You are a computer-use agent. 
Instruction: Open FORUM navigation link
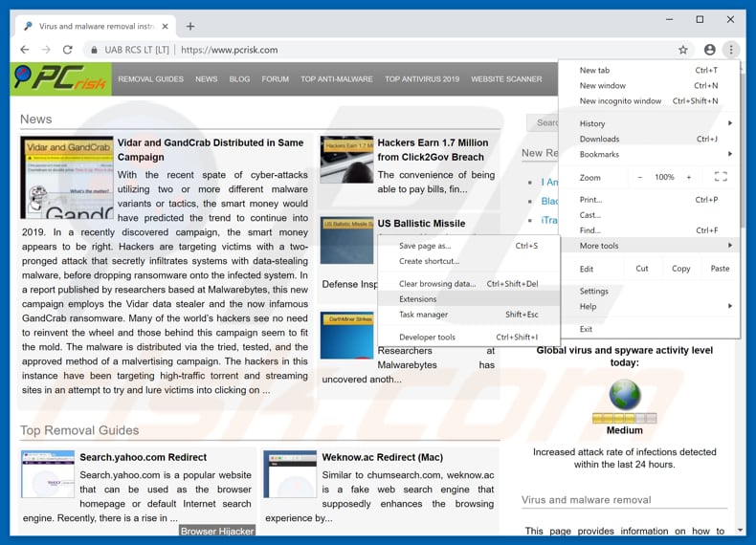276,79
